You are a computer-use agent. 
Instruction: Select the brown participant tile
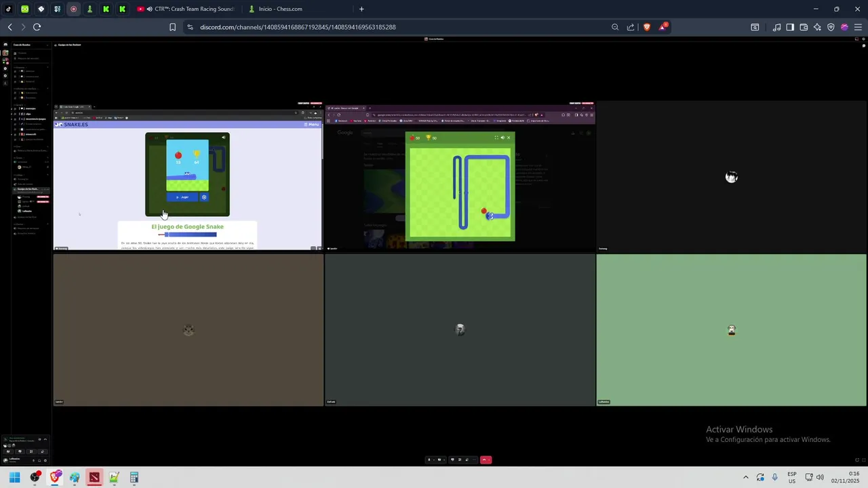189,330
